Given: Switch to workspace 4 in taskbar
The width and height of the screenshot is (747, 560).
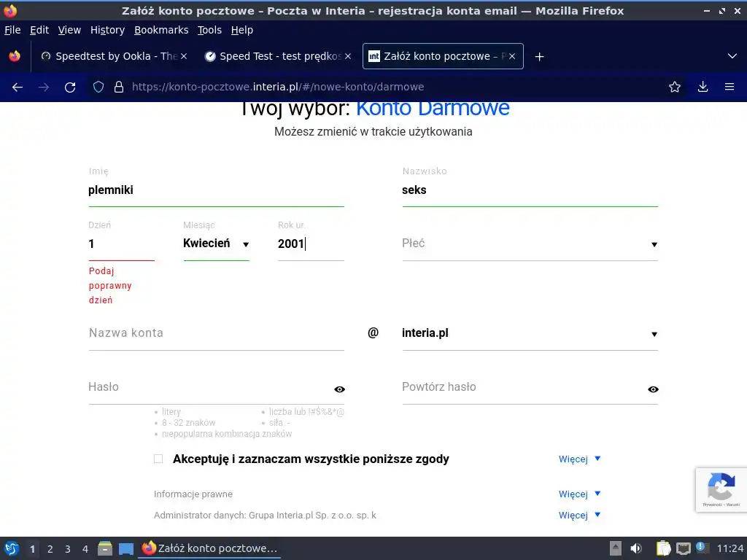Looking at the screenshot, I should coord(85,549).
